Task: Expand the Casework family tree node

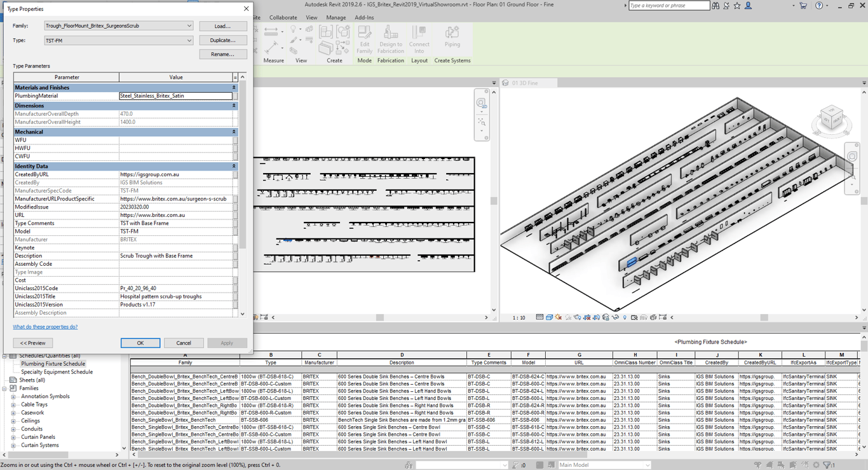Action: 13,413
